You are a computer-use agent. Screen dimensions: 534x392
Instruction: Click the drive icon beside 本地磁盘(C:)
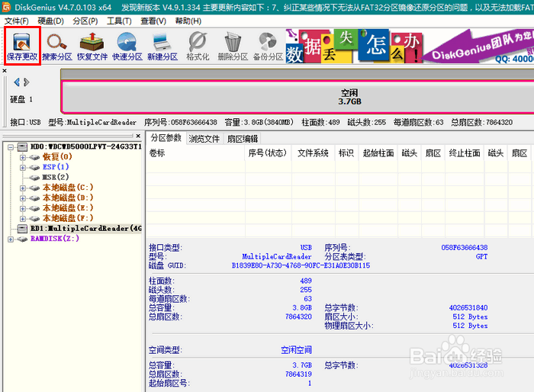pos(34,188)
